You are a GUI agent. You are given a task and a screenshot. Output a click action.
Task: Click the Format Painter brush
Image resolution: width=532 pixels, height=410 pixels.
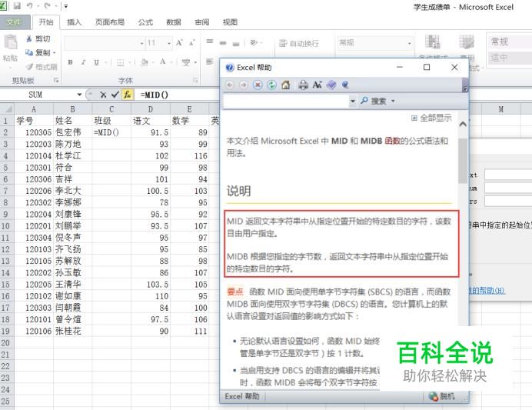click(x=29, y=66)
